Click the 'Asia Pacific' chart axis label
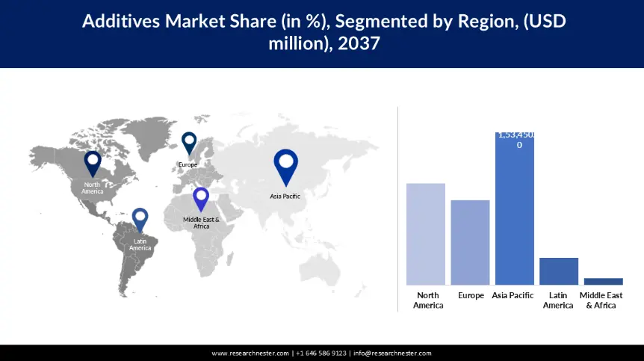The width and height of the screenshot is (644, 361). point(513,295)
